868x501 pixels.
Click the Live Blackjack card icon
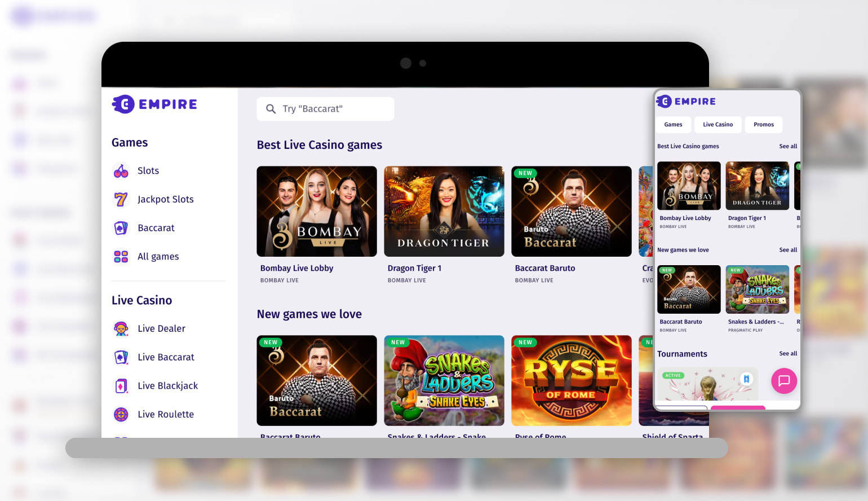(121, 386)
